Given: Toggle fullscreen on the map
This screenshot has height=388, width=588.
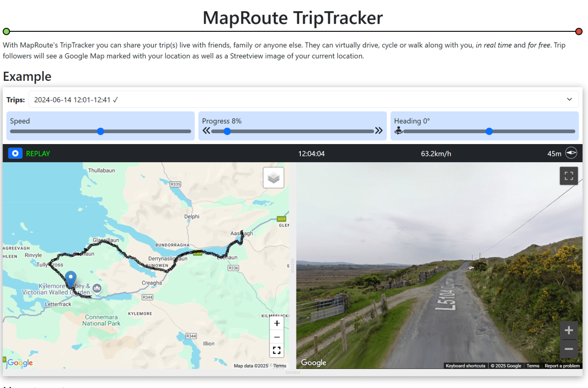Looking at the screenshot, I should tap(277, 350).
